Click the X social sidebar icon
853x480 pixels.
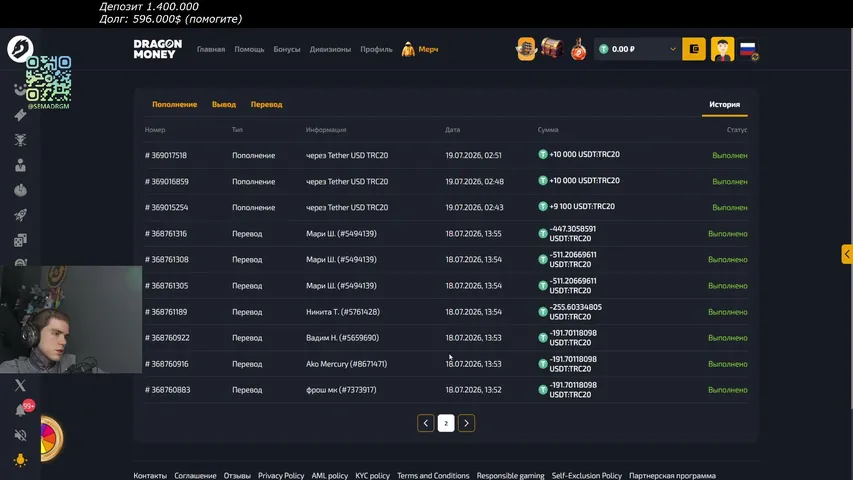(20, 385)
